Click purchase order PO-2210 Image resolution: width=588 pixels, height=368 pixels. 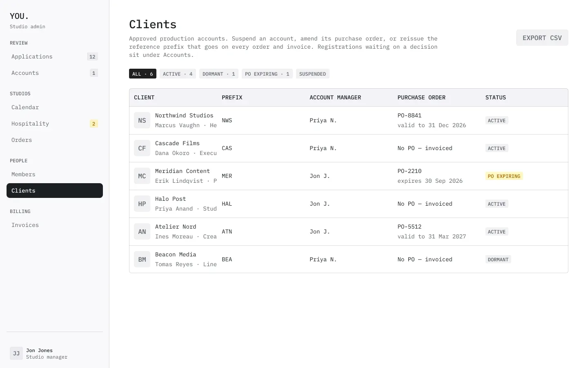coord(410,171)
